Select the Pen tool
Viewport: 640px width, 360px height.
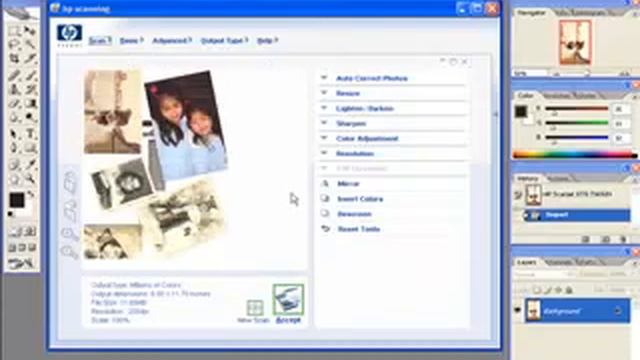[x=14, y=148]
